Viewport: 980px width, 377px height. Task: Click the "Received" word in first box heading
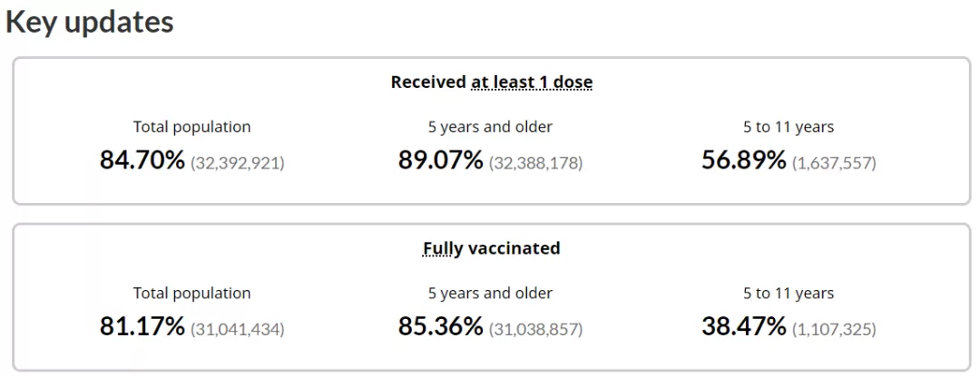click(428, 82)
